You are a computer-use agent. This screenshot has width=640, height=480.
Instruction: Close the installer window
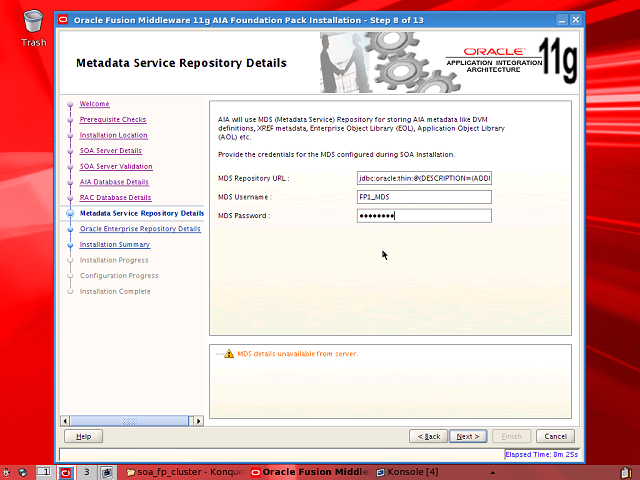click(x=576, y=20)
